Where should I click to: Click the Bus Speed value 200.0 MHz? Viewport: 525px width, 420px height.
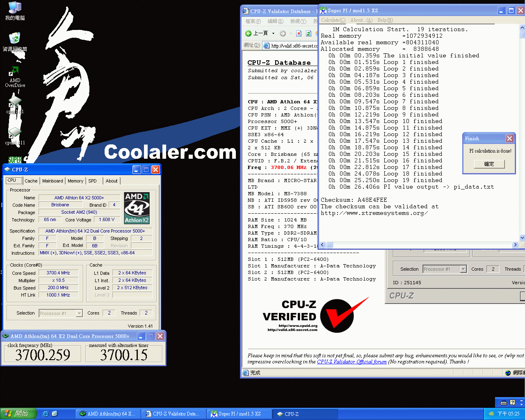(x=58, y=288)
